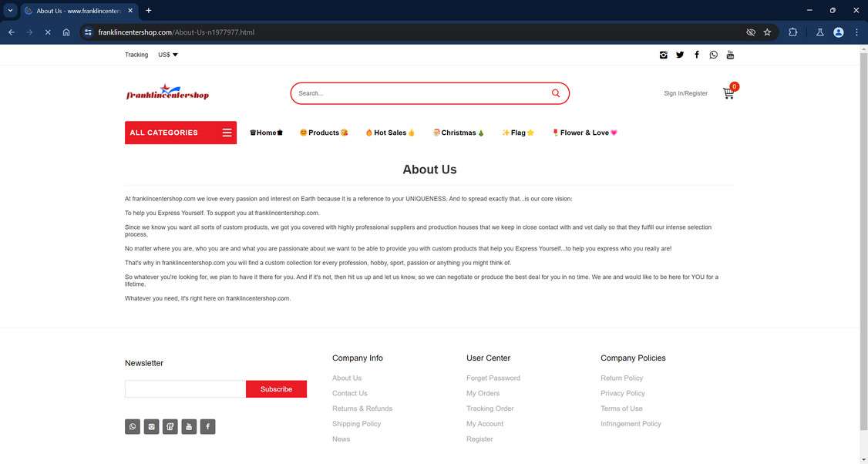Open footer News link
The image size is (868, 464).
(341, 439)
